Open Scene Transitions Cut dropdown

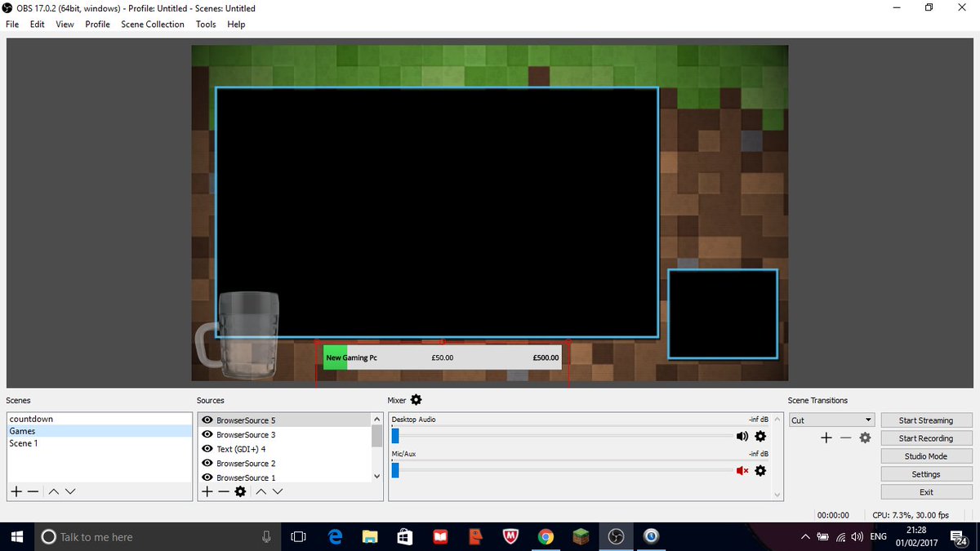pyautogui.click(x=831, y=420)
